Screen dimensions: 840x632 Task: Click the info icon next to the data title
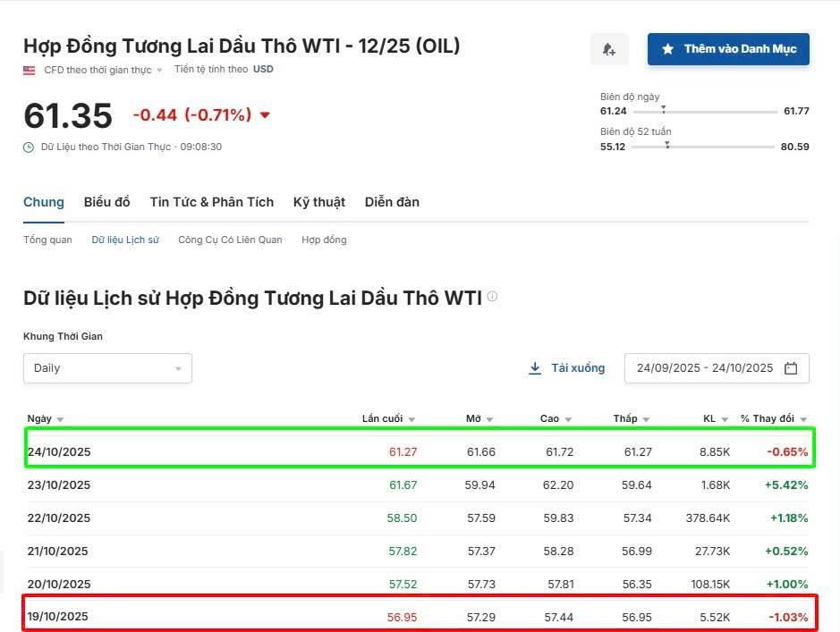[x=492, y=298]
